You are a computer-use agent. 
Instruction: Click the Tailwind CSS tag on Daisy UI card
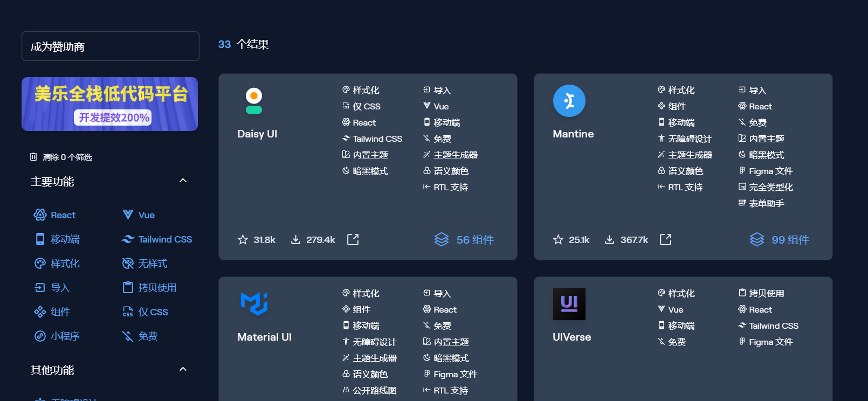(372, 139)
